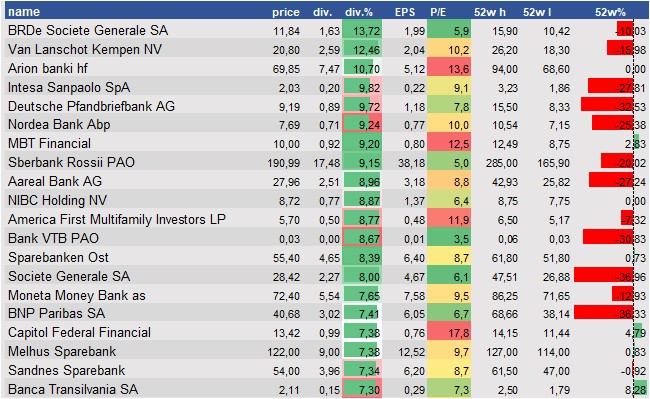Select the BRDe Societe Generale SA row
The image size is (650, 399).
(x=327, y=30)
